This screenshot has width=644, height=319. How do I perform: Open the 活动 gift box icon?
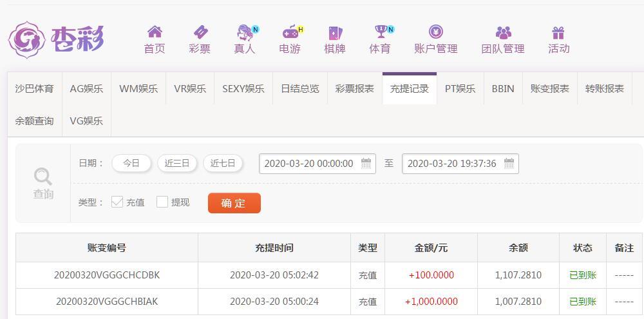click(x=558, y=32)
